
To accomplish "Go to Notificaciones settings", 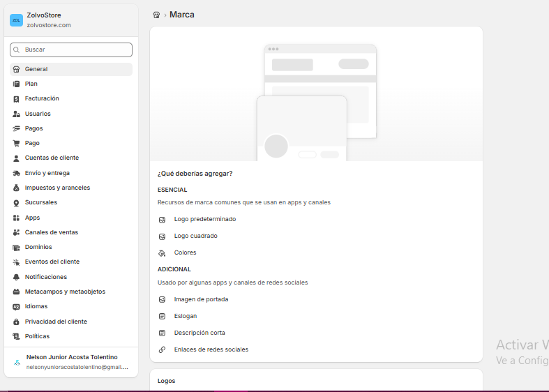I will pyautogui.click(x=71, y=277).
